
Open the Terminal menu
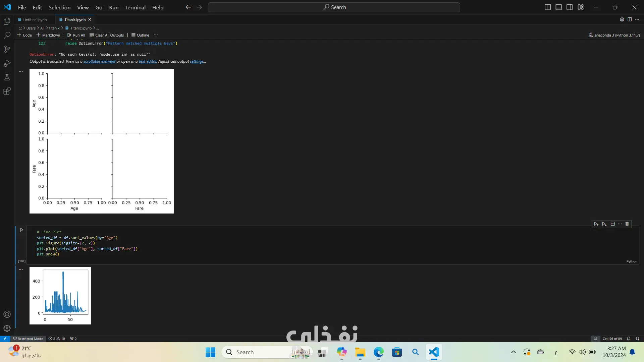coord(135,7)
